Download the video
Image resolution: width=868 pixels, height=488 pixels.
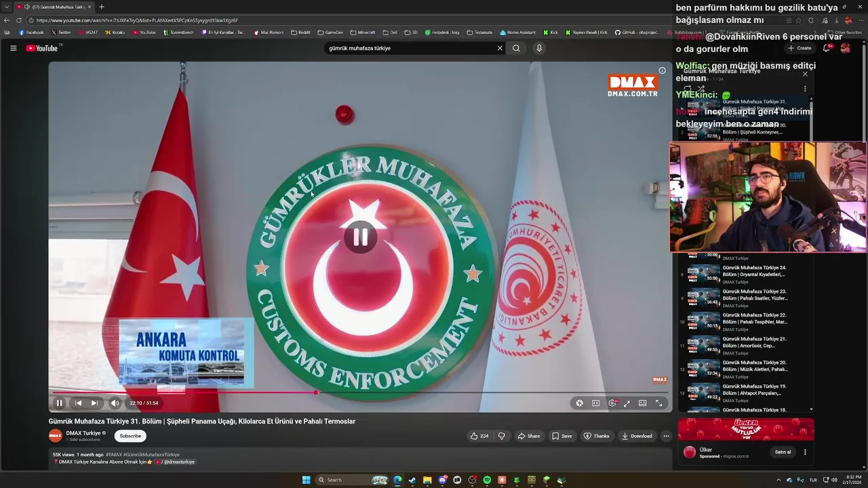pyautogui.click(x=637, y=436)
